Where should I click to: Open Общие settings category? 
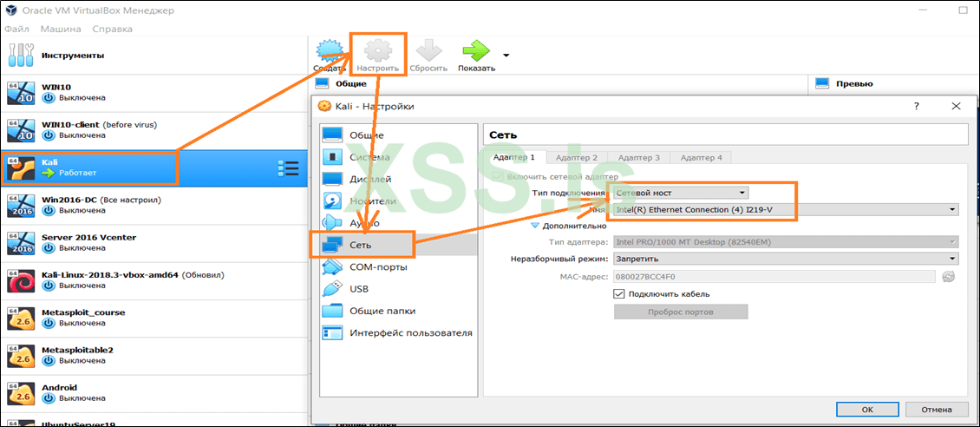(x=397, y=135)
